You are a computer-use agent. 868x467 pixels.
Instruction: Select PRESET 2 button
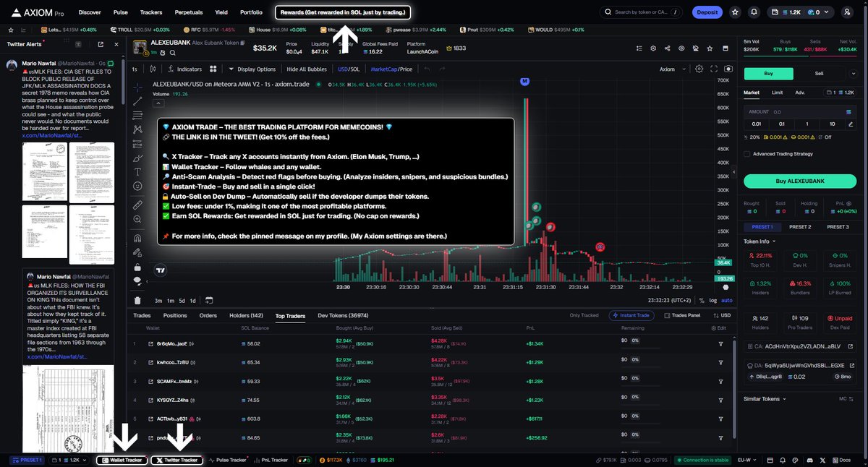(x=799, y=227)
